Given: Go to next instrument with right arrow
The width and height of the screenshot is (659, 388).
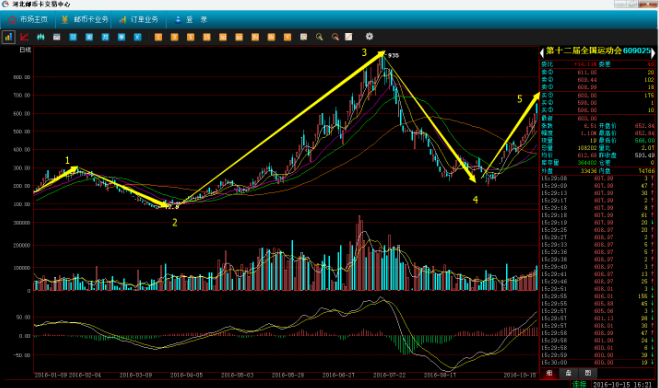Looking at the screenshot, I should 653,52.
